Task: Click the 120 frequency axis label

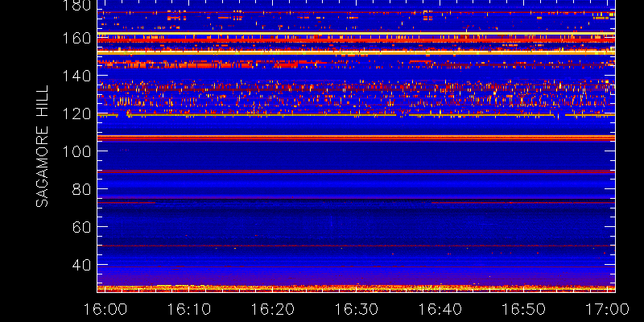Action: tap(76, 114)
